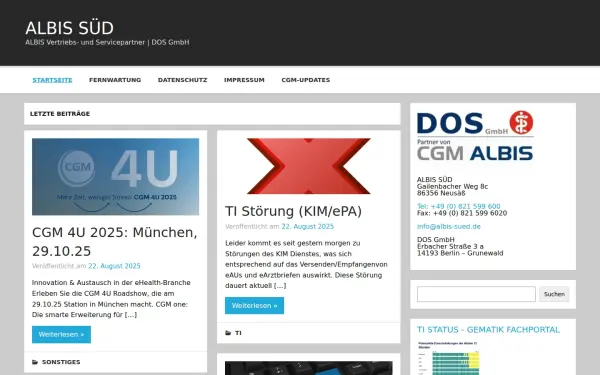Select the STARTSEITE menu item
Screen dimensions: 600x375
52,80
